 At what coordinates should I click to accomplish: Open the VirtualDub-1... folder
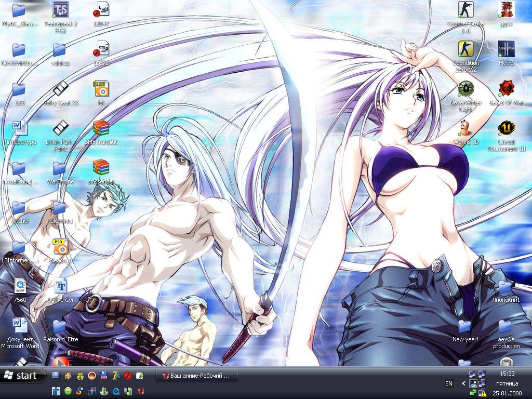click(20, 172)
